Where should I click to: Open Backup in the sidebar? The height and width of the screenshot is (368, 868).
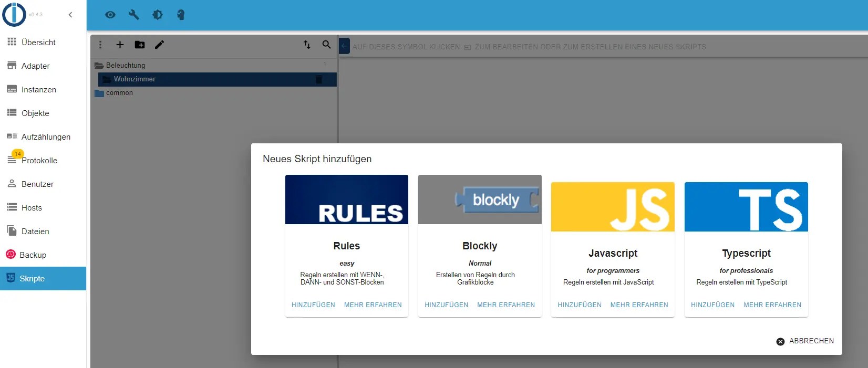tap(43, 255)
